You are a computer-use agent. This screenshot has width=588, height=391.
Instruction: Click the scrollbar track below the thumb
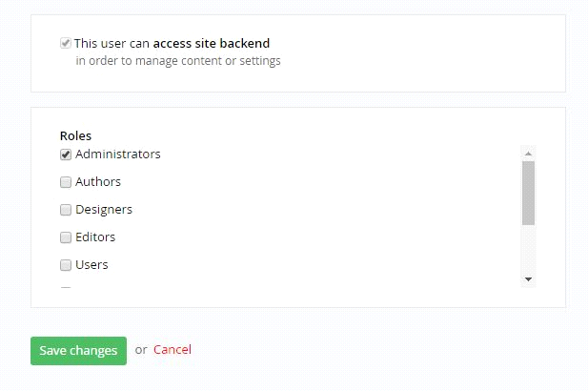pyautogui.click(x=528, y=248)
